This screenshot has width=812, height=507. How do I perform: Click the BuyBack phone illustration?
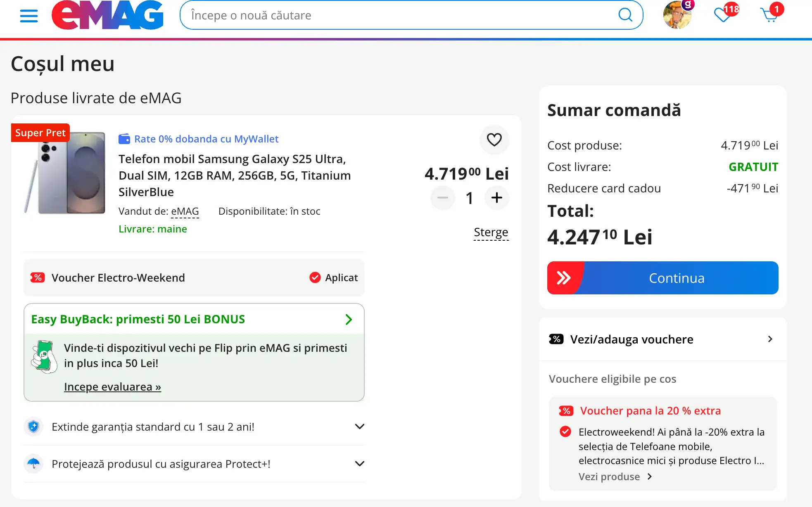(44, 357)
